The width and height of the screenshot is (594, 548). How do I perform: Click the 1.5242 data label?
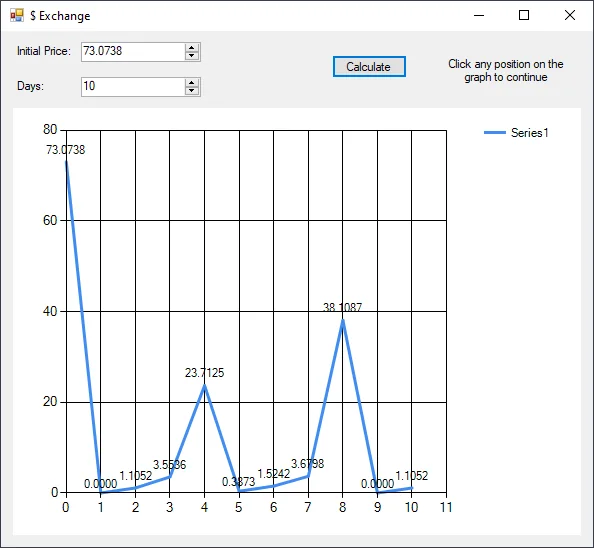[274, 474]
